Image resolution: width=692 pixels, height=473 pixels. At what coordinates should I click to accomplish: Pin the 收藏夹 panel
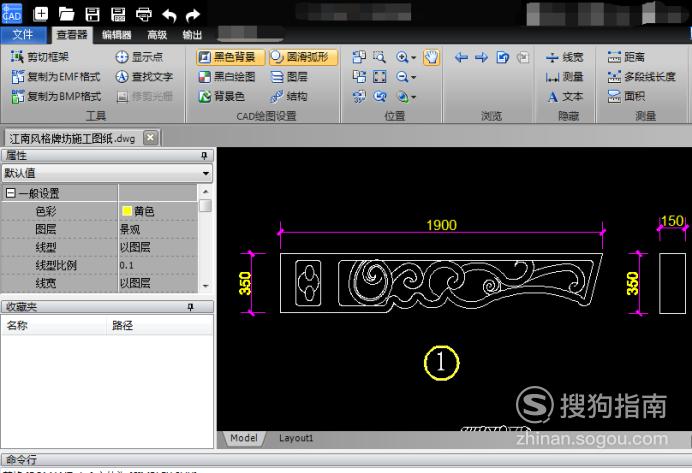[x=191, y=307]
